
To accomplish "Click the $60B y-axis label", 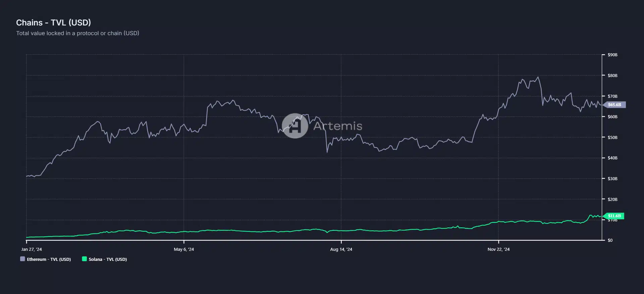I will pyautogui.click(x=612, y=117).
